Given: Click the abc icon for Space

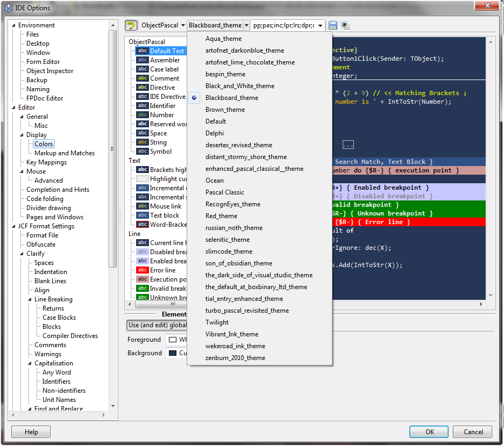Looking at the screenshot, I should [x=143, y=133].
